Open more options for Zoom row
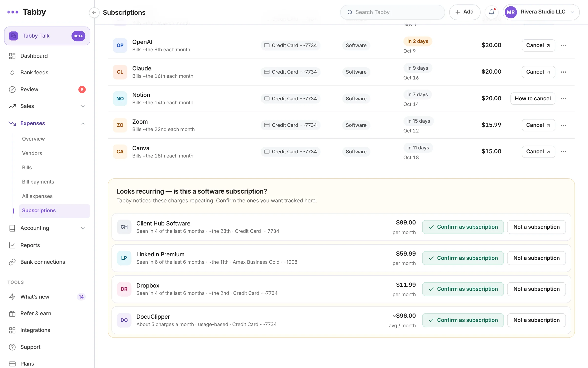This screenshot has width=588, height=368. [563, 125]
